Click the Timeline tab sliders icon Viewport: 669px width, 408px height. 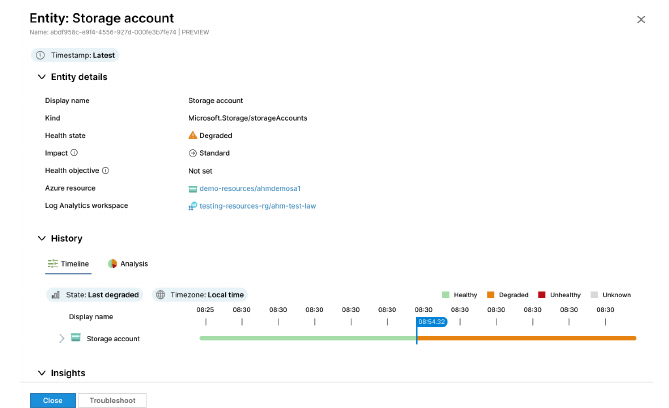pyautogui.click(x=52, y=263)
